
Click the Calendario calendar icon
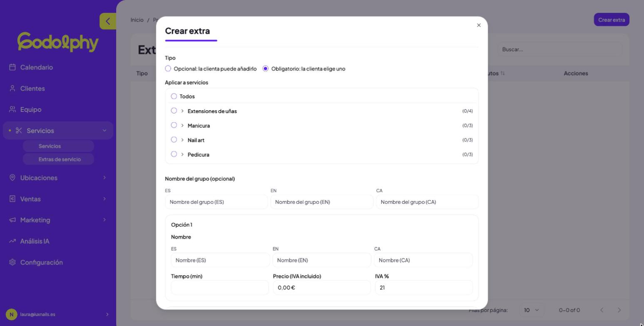[x=12, y=67]
